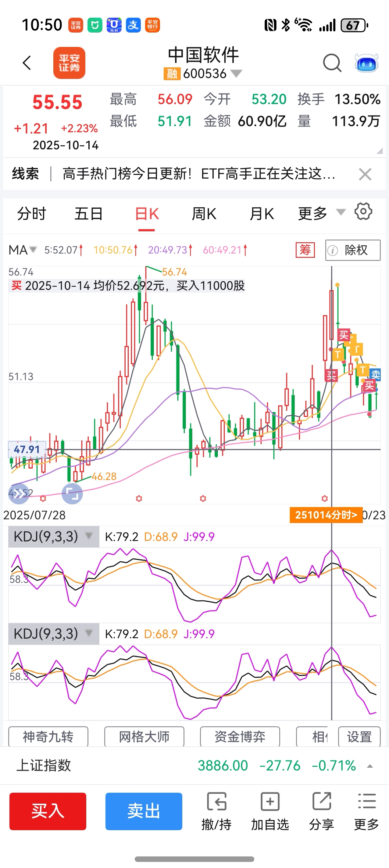Tap the 融 margin badge
This screenshot has height=868, width=389.
[172, 73]
